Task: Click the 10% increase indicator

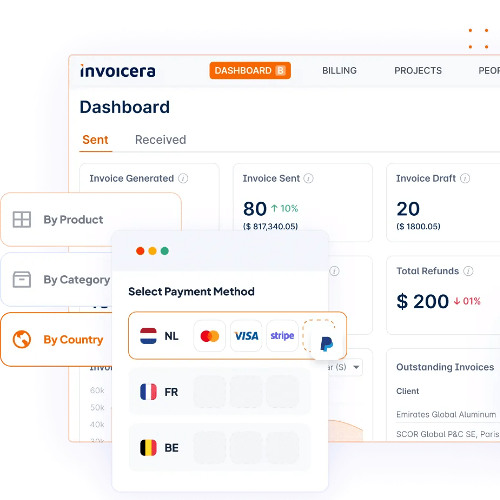Action: click(x=284, y=209)
